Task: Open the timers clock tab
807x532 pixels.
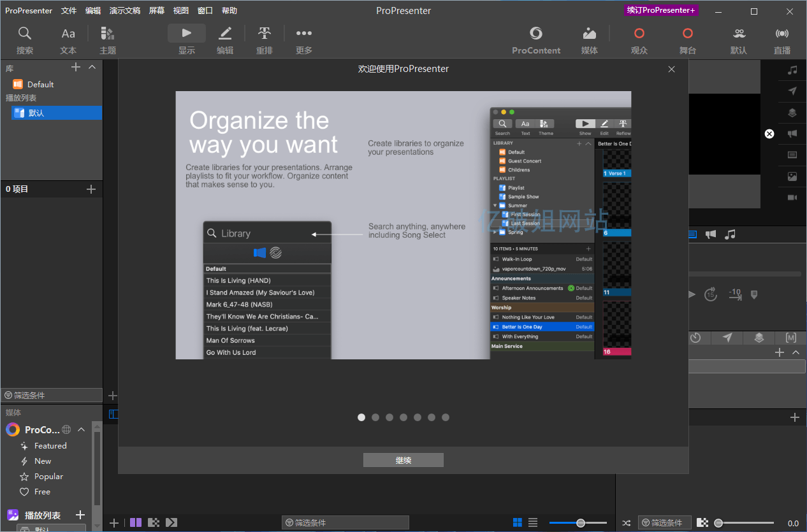Action: 696,338
